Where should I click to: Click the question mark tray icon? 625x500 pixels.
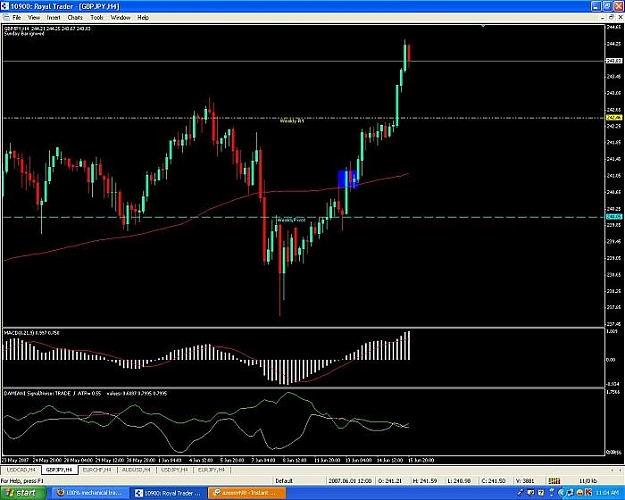(541, 493)
